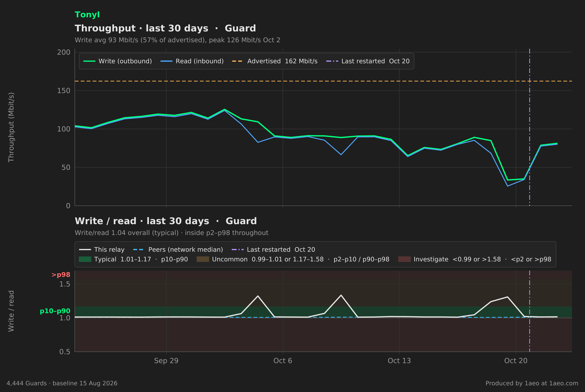Click the 50 throughput y-axis tick label
Screen dimensions: 585x392
pos(66,168)
